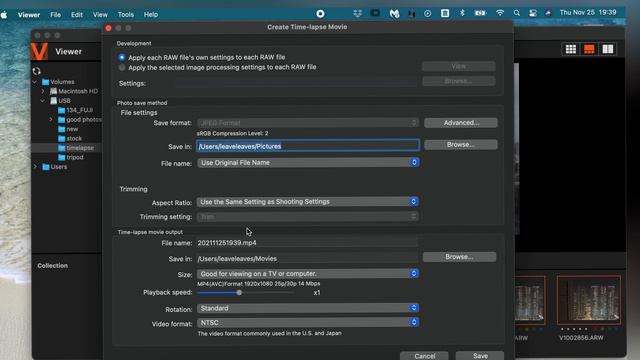Click the movie Save in path field
The width and height of the screenshot is (640, 360).
click(307, 258)
